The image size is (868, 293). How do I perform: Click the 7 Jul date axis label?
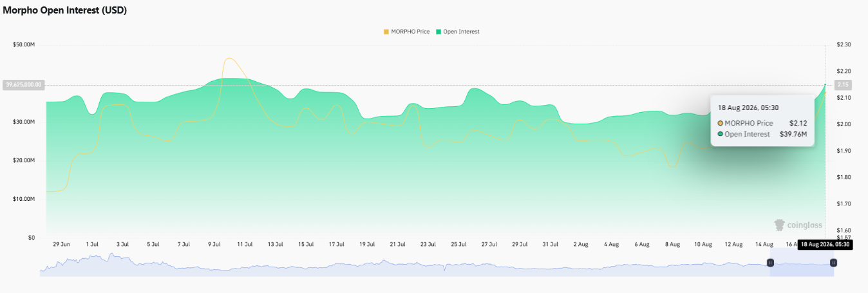click(184, 245)
